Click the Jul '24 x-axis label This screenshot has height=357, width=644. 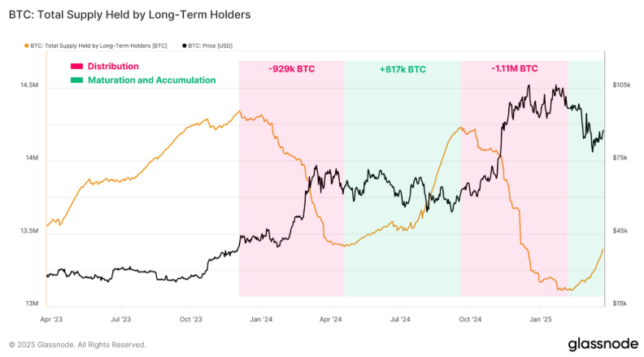(x=400, y=320)
